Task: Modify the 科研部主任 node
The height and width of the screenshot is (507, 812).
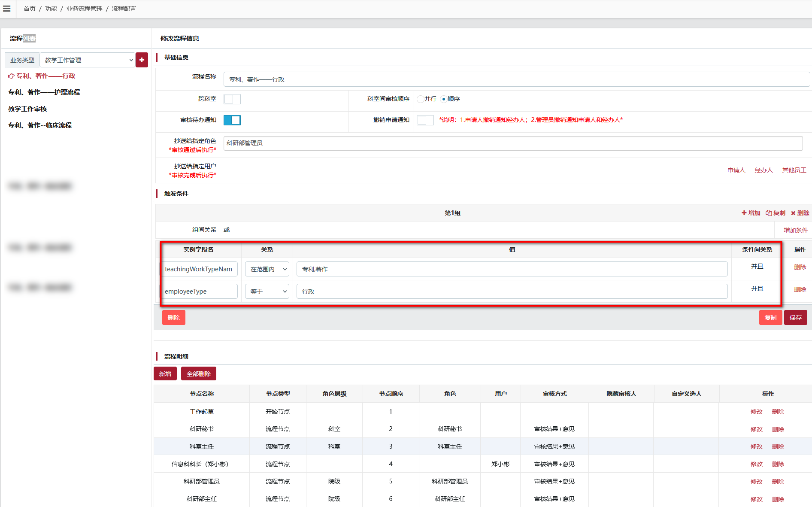Action: (757, 499)
